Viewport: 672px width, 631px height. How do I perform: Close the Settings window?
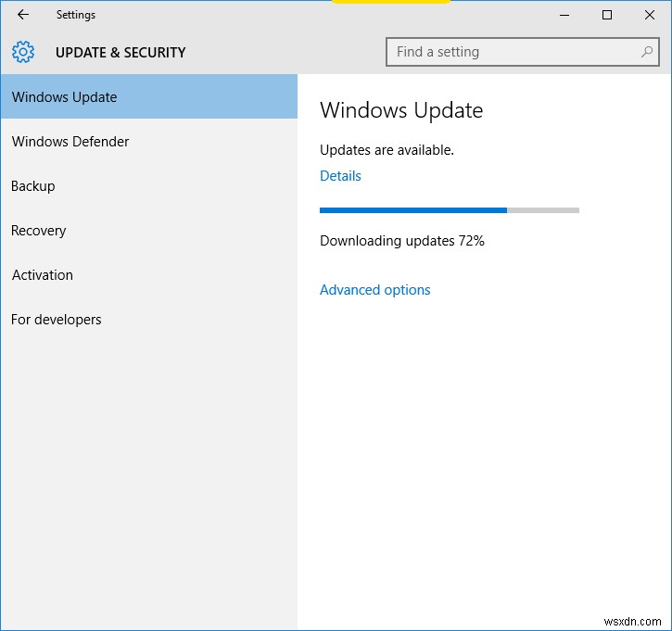point(649,15)
